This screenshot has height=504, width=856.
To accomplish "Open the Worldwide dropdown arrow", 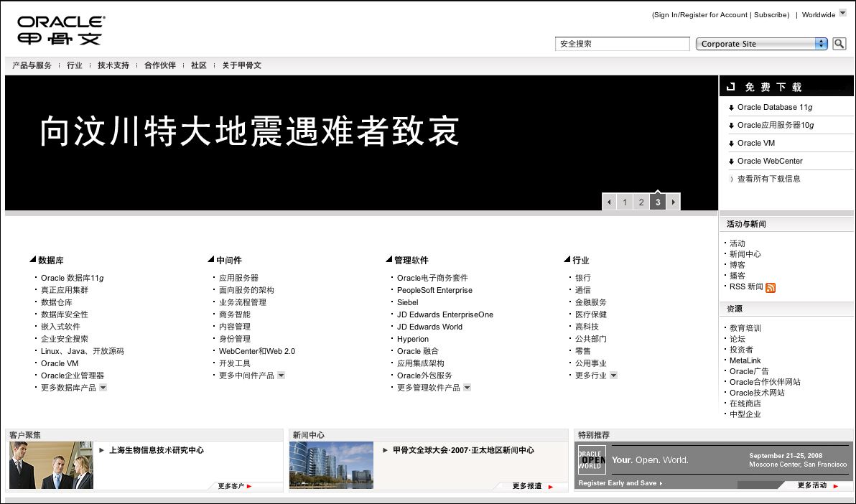I will point(842,12).
